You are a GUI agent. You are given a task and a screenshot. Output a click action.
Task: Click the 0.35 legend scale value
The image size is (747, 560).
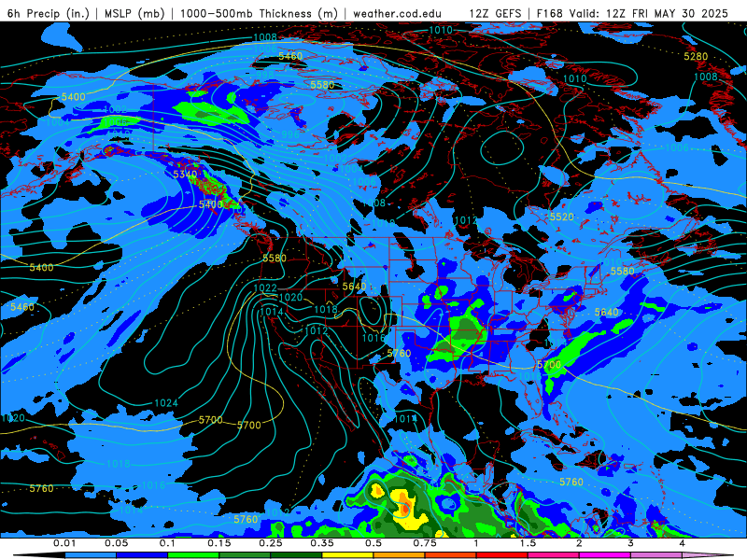(322, 543)
